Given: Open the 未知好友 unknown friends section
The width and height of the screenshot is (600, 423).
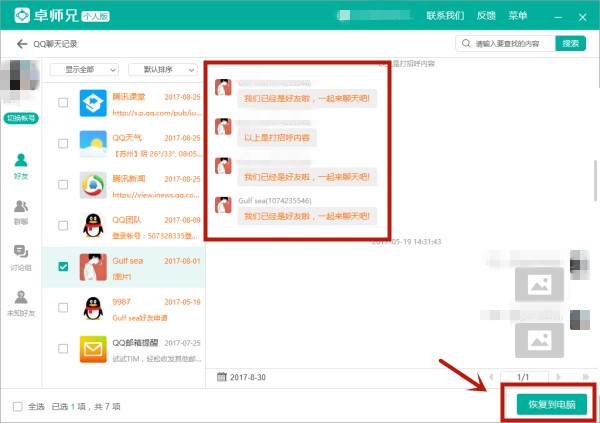Looking at the screenshot, I should 21,304.
